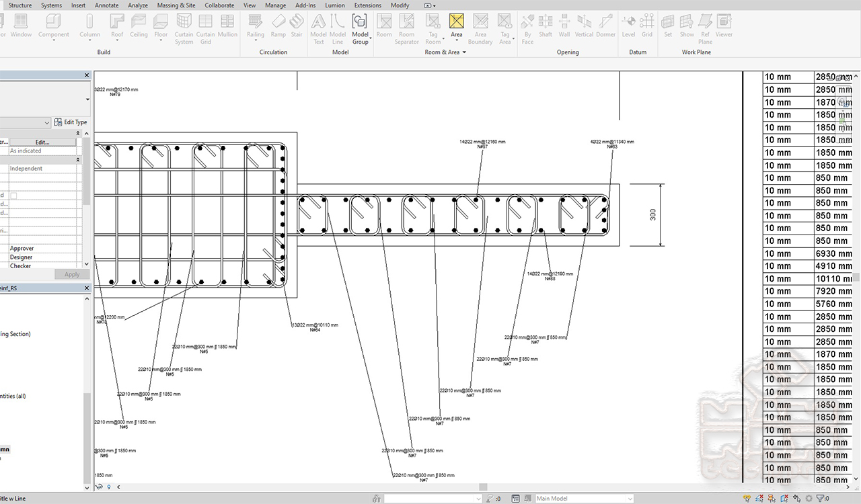Choose the Shaft opening tool

tap(546, 27)
